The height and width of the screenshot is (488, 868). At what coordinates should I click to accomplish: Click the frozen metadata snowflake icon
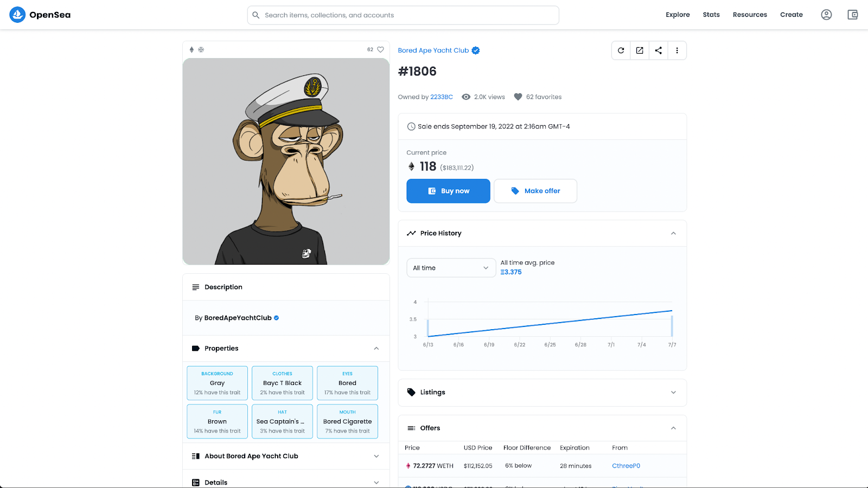[x=201, y=49]
